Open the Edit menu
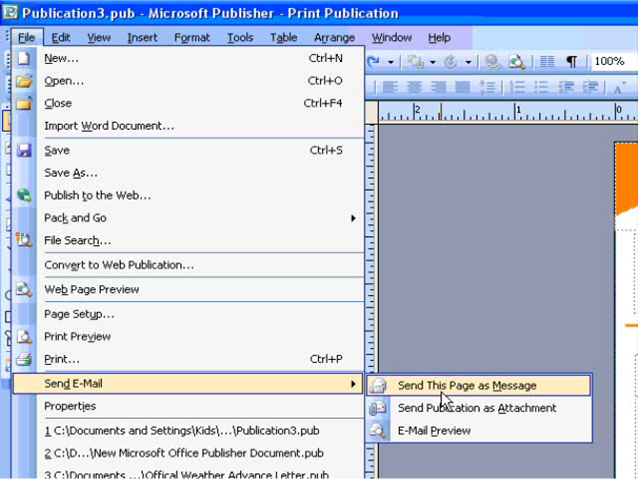 click(61, 38)
